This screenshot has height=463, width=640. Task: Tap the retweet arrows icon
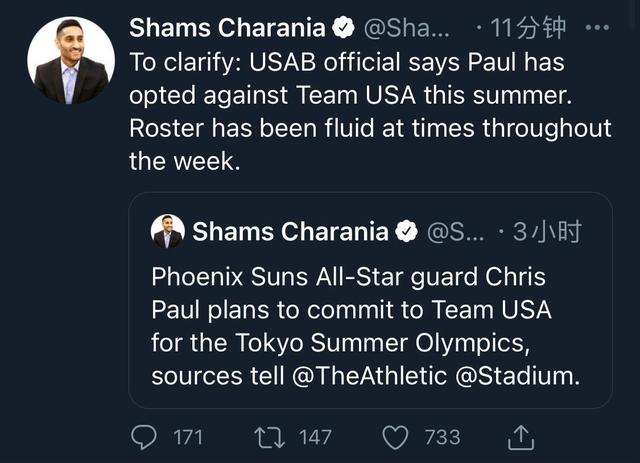click(x=267, y=436)
